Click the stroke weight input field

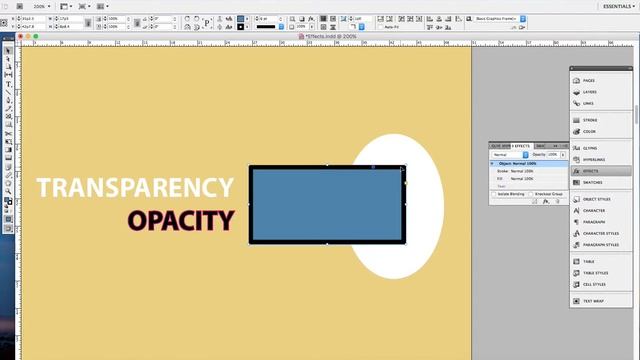tap(268, 19)
